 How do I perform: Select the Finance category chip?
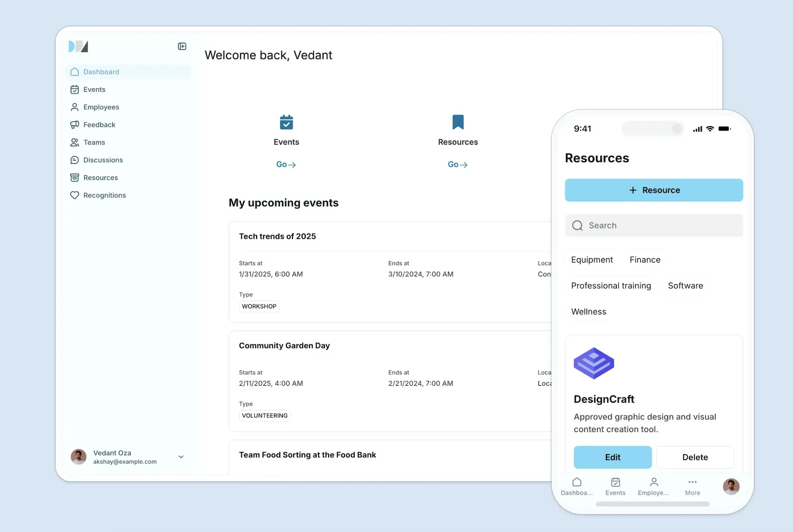point(645,260)
